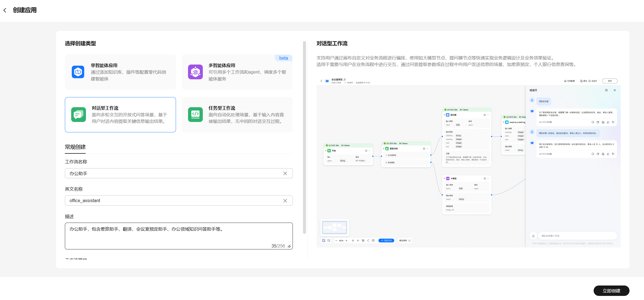Image resolution: width=644 pixels, height=300 pixels.
Task: Select the 单智能体应用 card title
Action: point(104,65)
